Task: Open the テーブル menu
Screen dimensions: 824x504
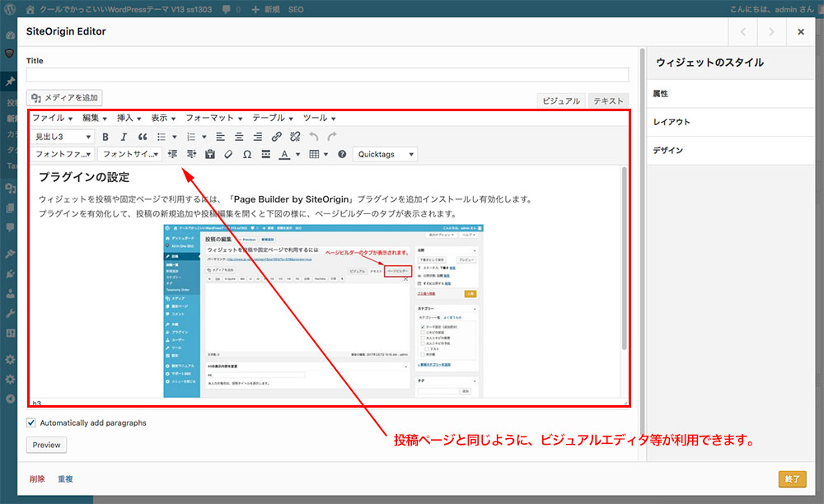Action: coord(273,118)
